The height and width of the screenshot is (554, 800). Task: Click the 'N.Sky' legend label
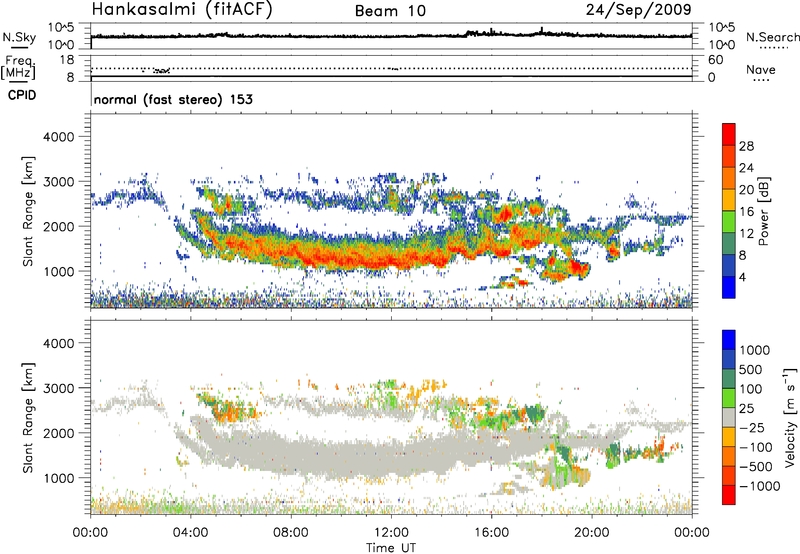19,37
